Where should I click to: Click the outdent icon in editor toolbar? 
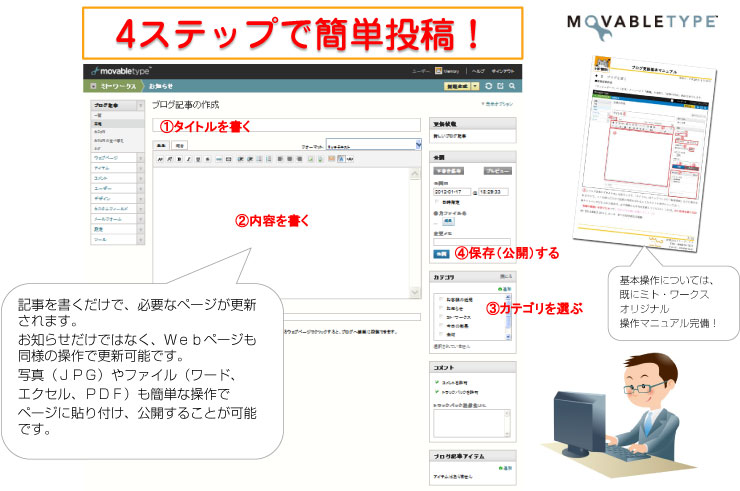250,159
